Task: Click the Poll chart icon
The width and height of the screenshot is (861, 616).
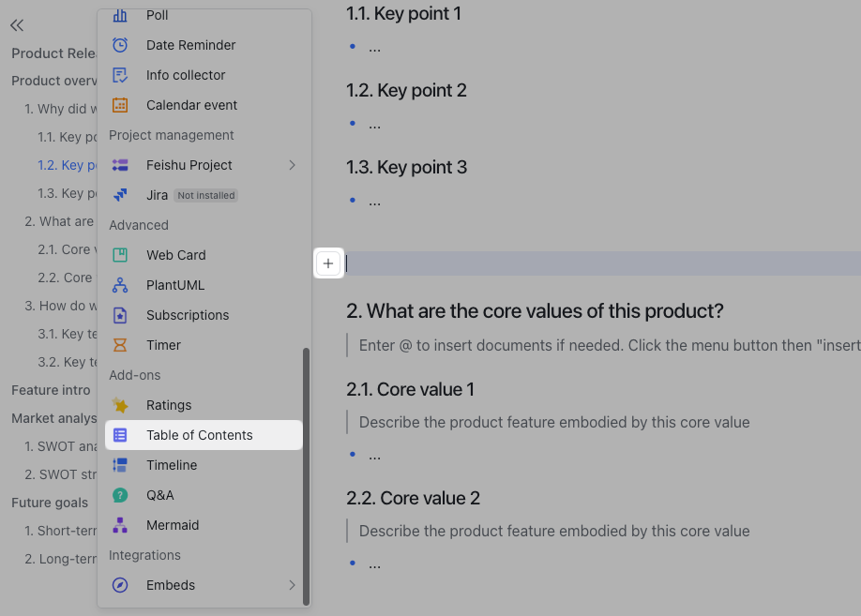Action: [x=120, y=15]
